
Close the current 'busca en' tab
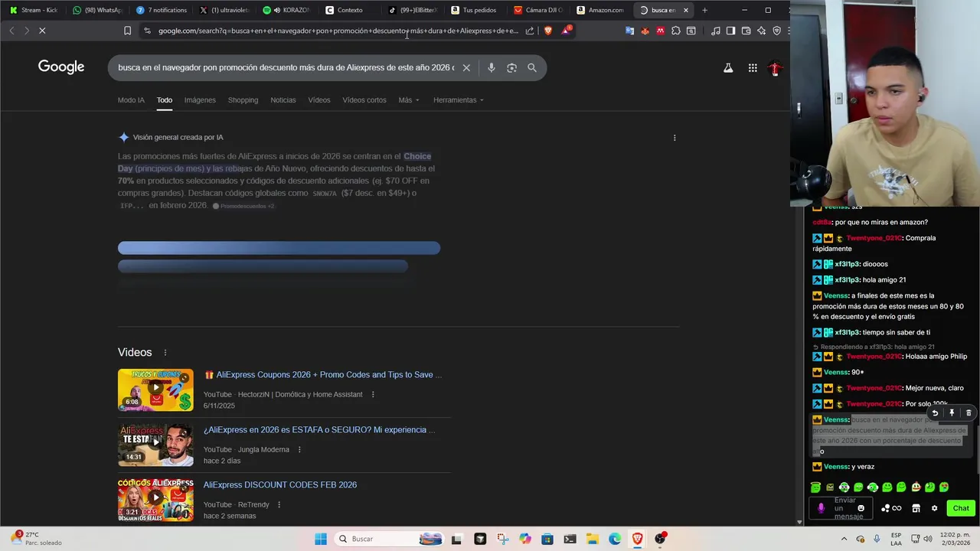[x=686, y=10]
